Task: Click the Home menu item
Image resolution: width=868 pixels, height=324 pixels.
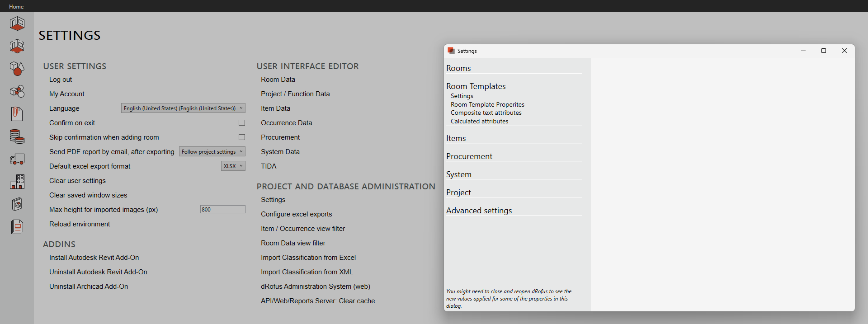Action: pos(16,6)
